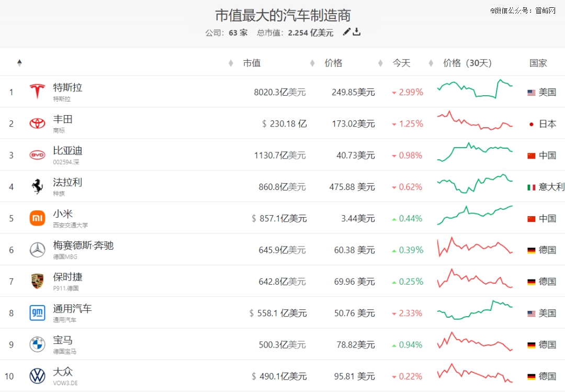The width and height of the screenshot is (565, 392).
Task: Open the 大众 company link
Action: coord(63,372)
